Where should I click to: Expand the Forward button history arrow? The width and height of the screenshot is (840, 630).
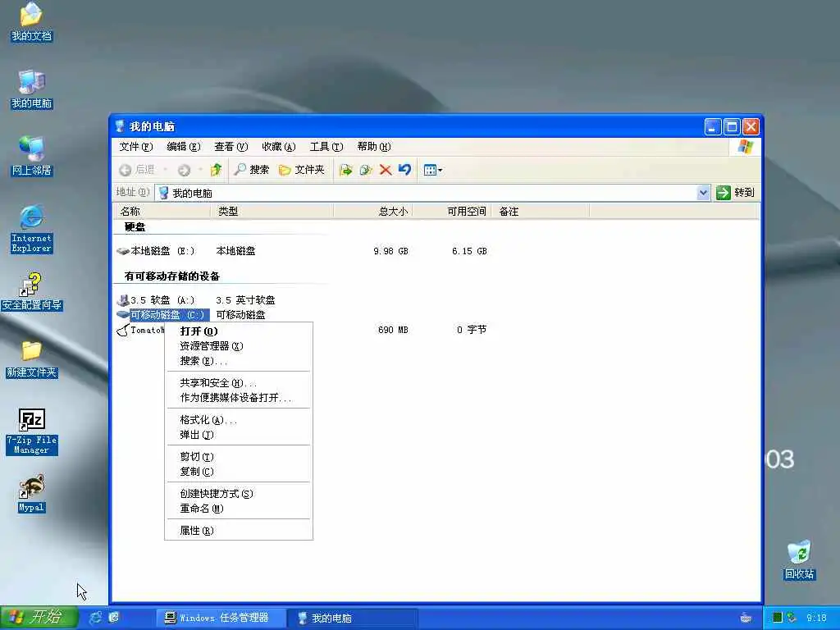[x=200, y=170]
